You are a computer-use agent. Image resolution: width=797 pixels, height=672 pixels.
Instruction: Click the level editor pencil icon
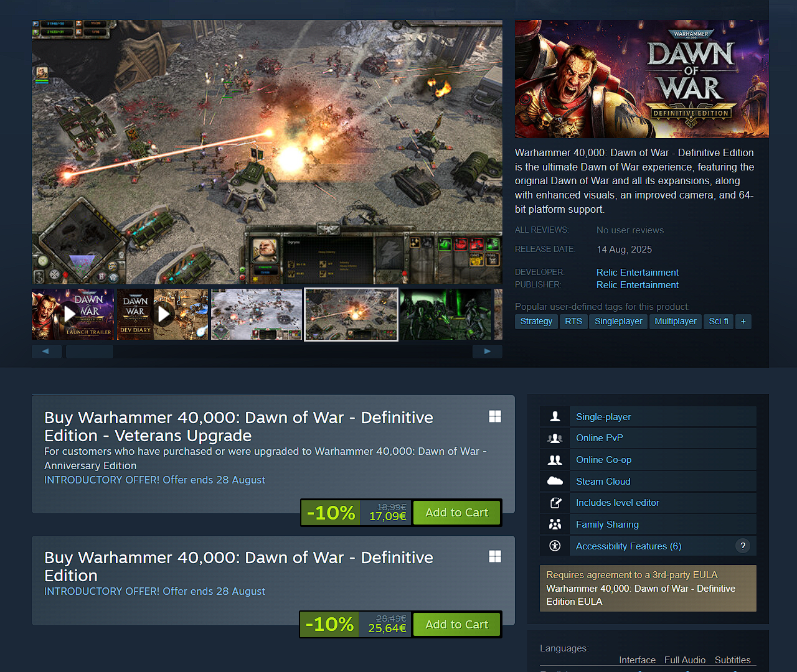555,503
